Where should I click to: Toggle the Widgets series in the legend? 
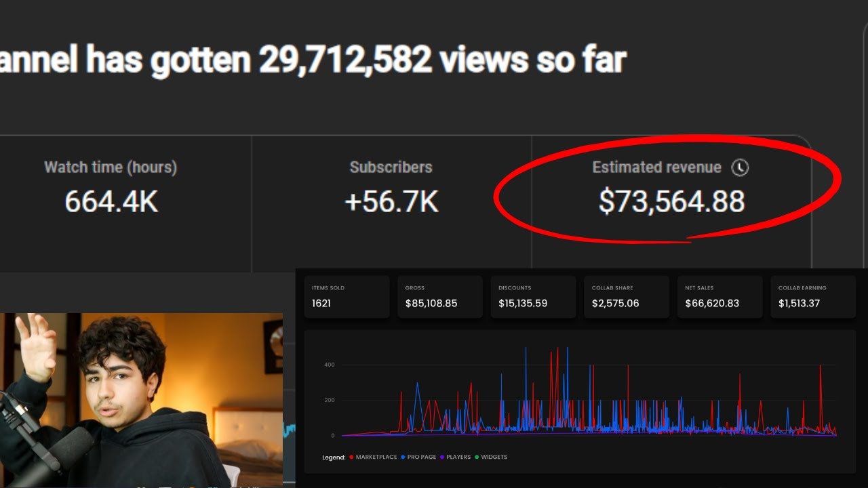(x=491, y=457)
